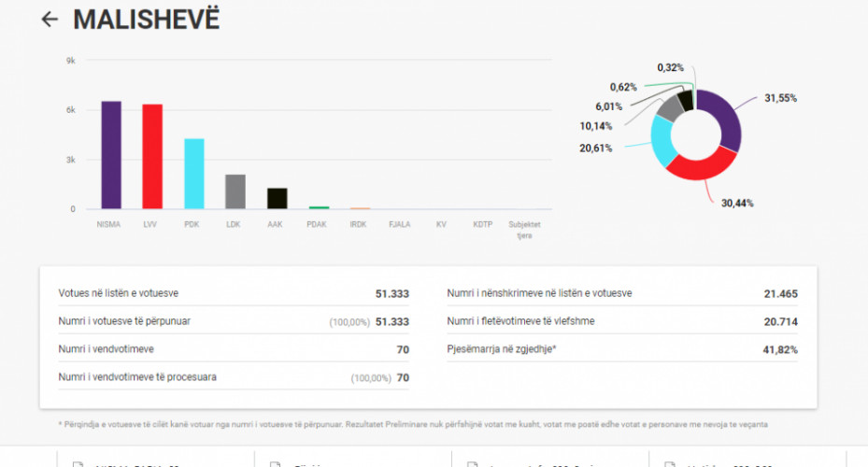Click the 20,61% donut chart label
The image size is (868, 467).
click(596, 148)
